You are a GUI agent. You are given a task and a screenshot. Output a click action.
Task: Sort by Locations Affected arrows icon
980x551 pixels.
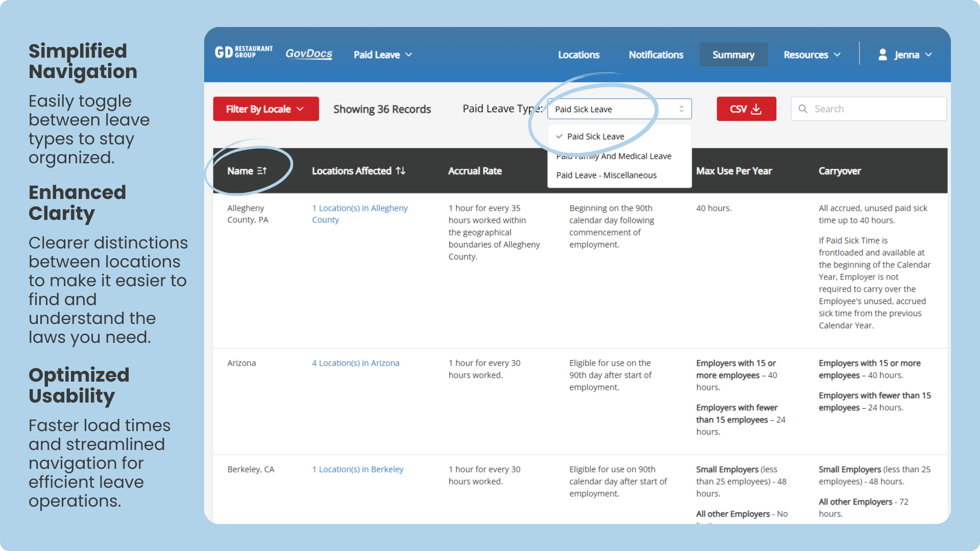[x=401, y=171]
